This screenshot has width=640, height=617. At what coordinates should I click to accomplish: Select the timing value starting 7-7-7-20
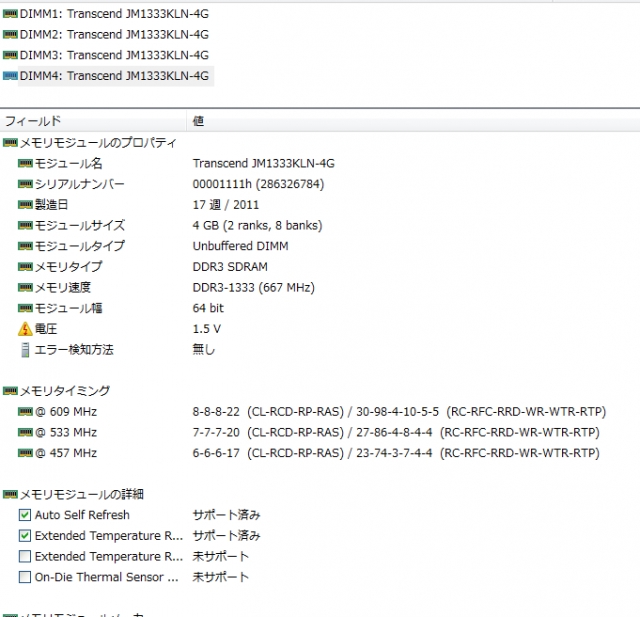[396, 433]
